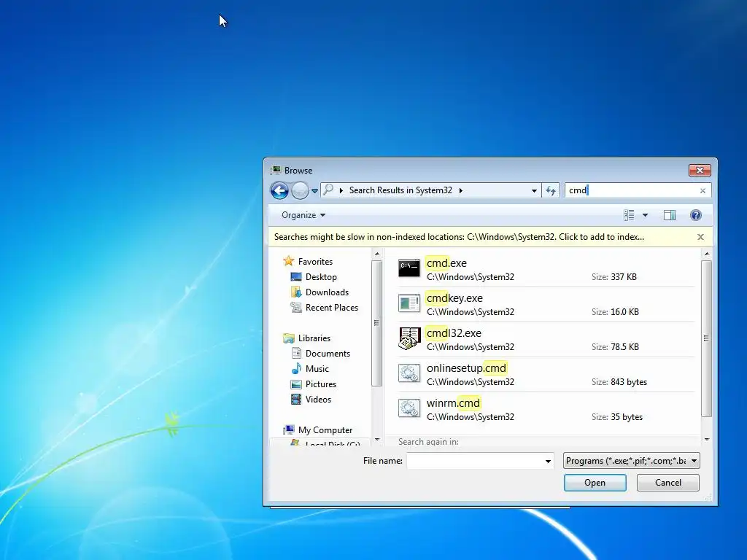
Task: Expand the address bar history dropdown
Action: coord(534,190)
